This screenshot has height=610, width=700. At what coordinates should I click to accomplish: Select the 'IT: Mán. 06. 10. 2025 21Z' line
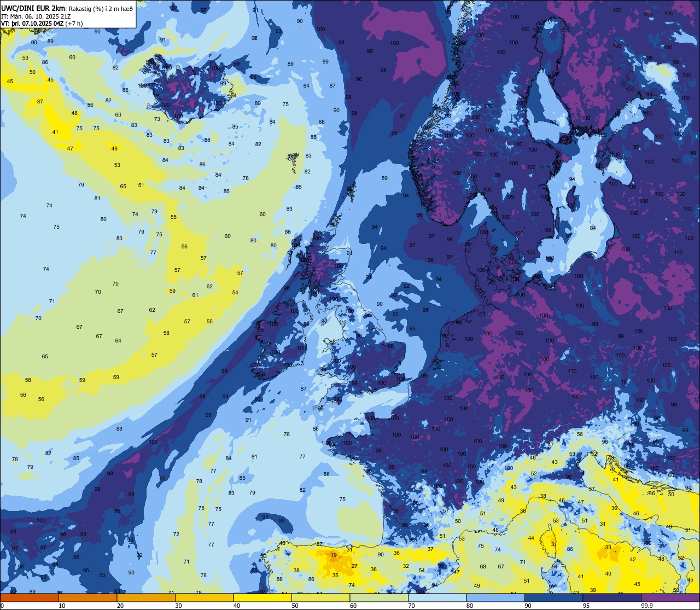coord(36,16)
